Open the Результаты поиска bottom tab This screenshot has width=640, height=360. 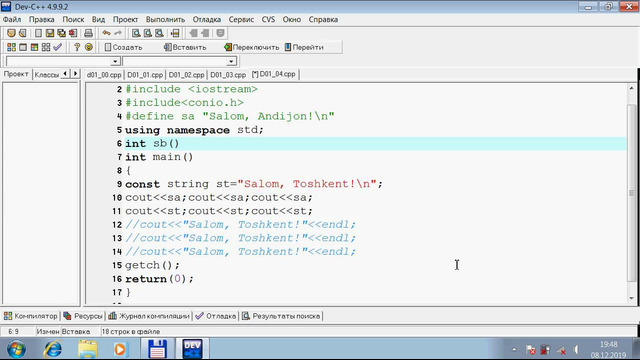pos(281,316)
